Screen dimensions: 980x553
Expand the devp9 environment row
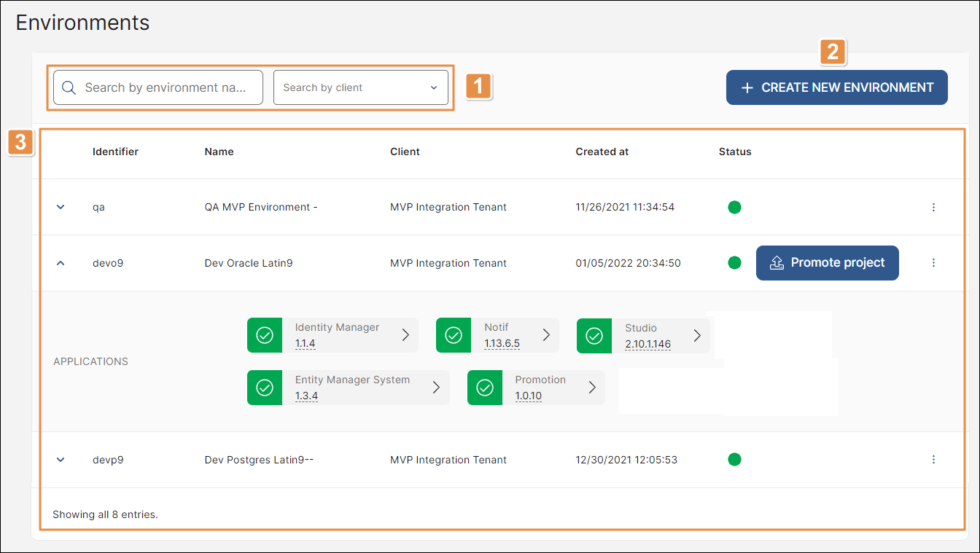click(61, 460)
